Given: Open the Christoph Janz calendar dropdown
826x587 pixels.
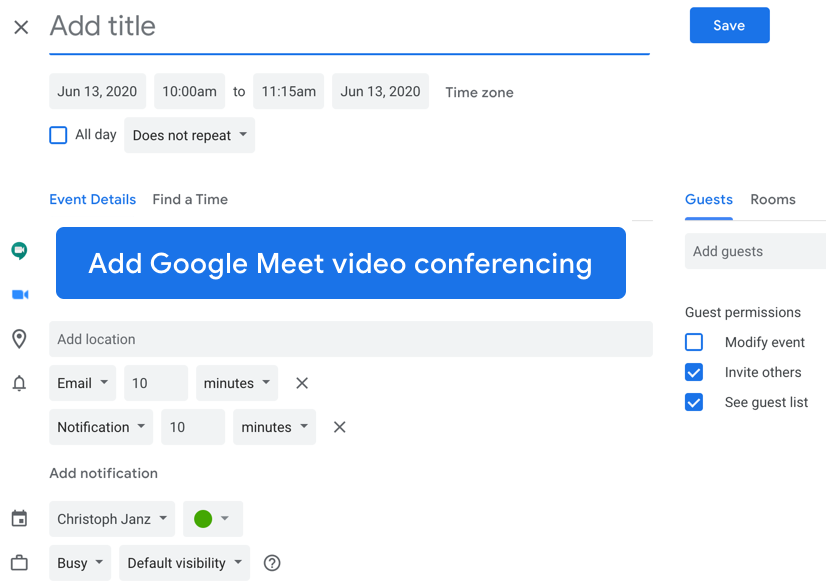Looking at the screenshot, I should coord(112,519).
